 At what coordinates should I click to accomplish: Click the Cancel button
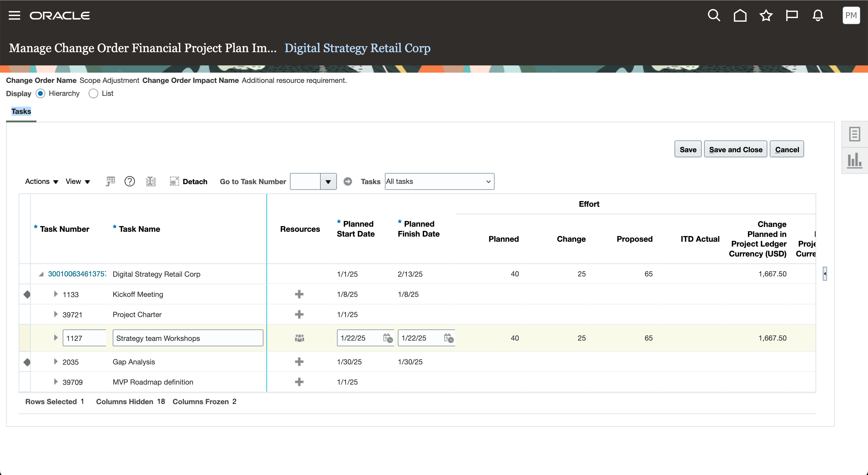pyautogui.click(x=786, y=149)
